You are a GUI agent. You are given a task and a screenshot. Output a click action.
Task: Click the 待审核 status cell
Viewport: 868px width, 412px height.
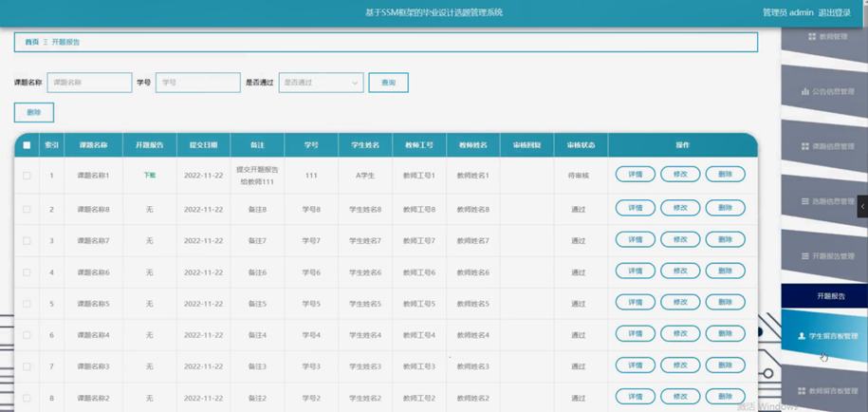579,175
